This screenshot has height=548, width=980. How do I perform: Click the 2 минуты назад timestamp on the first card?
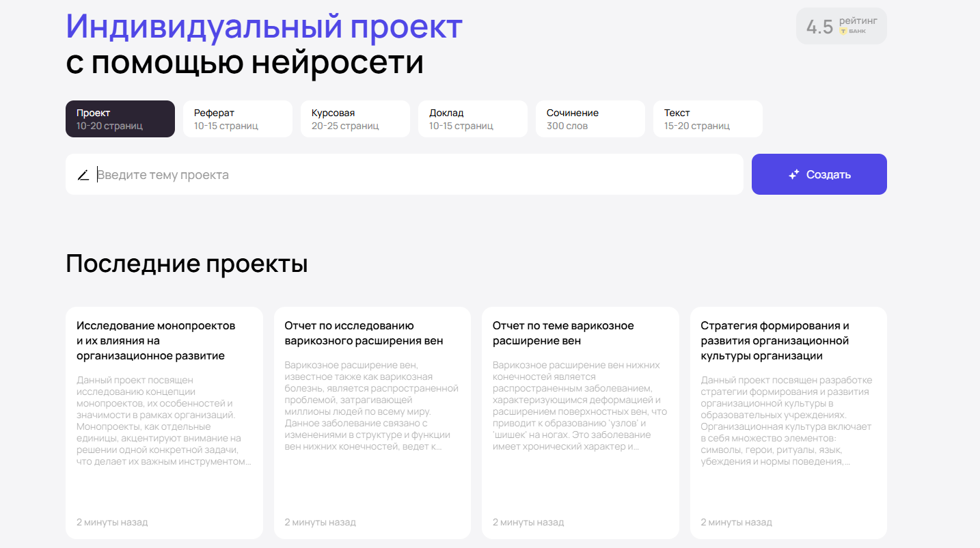112,521
